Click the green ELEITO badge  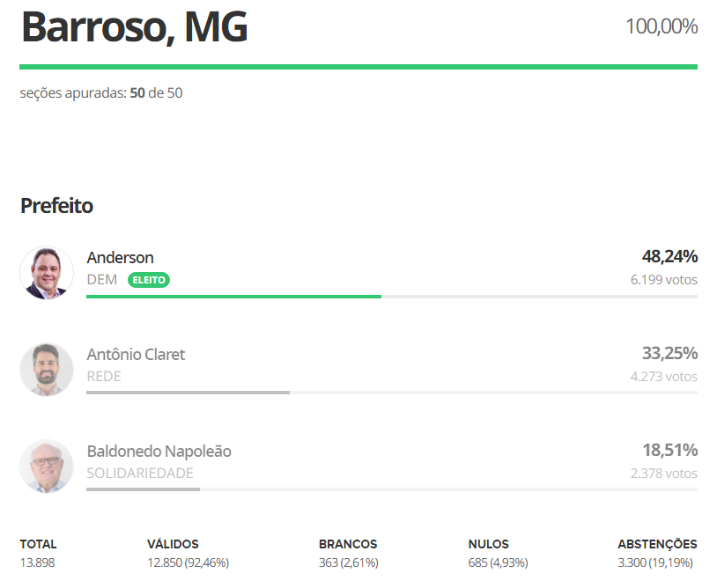point(149,280)
